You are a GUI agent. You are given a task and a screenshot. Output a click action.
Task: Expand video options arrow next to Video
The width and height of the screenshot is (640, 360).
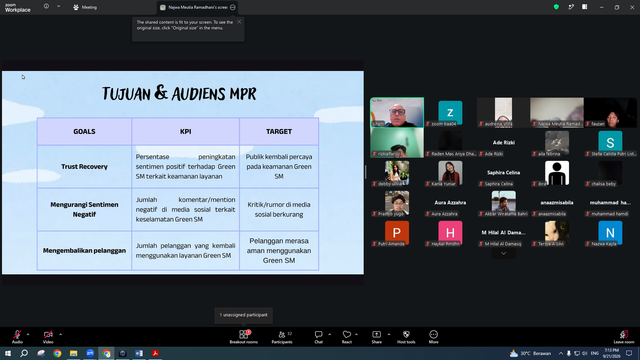click(x=60, y=334)
